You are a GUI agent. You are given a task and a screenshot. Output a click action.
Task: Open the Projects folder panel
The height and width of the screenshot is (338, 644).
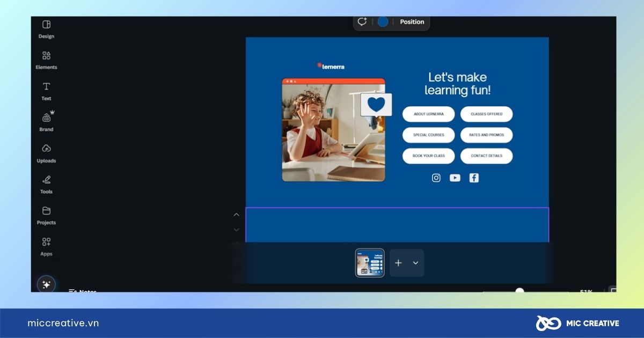46,215
